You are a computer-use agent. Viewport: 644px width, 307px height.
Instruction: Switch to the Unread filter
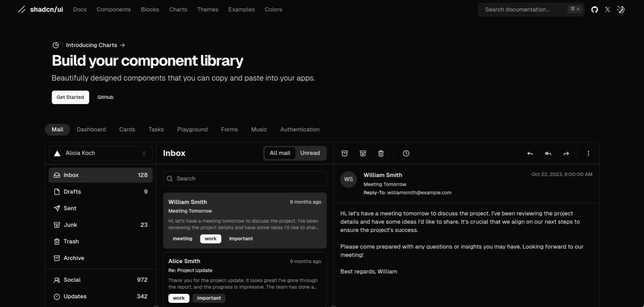(x=310, y=153)
